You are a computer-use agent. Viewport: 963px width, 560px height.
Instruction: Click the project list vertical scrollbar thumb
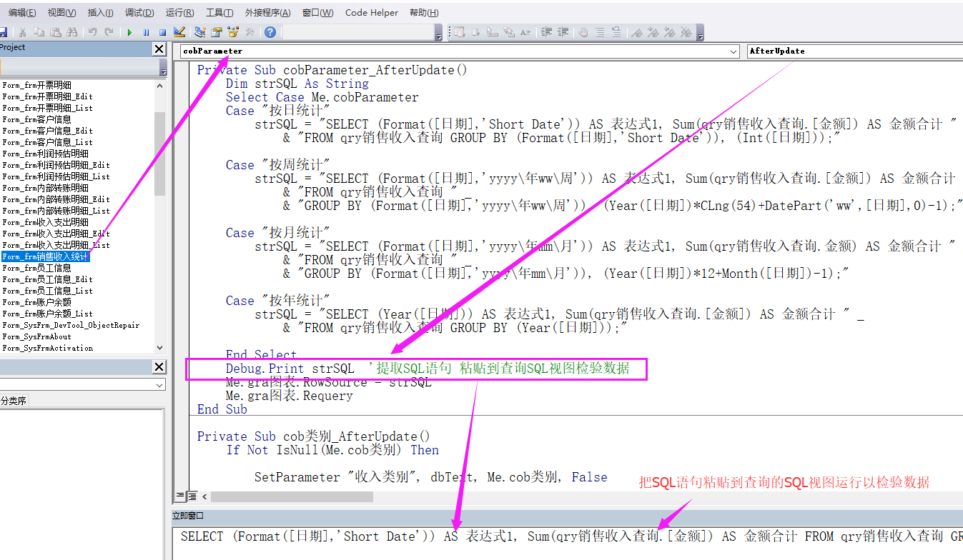coord(160,154)
